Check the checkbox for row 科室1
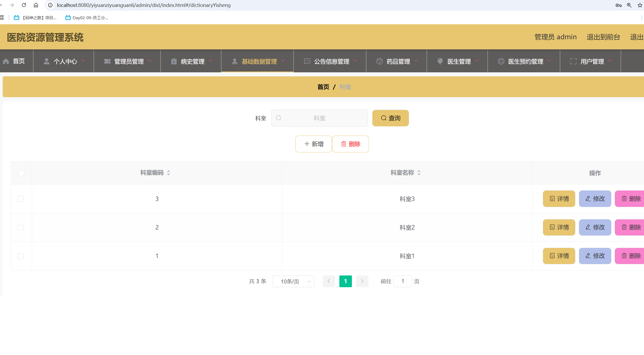The height and width of the screenshot is (355, 644). tap(21, 256)
